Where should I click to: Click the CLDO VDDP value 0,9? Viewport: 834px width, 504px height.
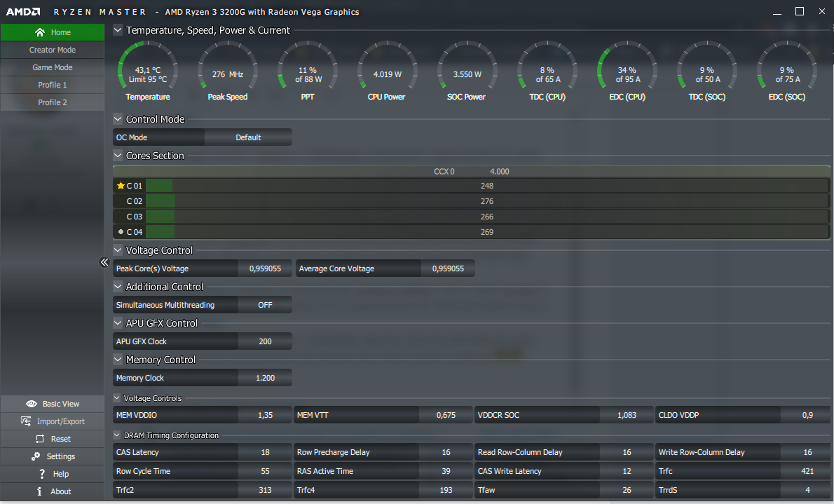click(x=807, y=415)
